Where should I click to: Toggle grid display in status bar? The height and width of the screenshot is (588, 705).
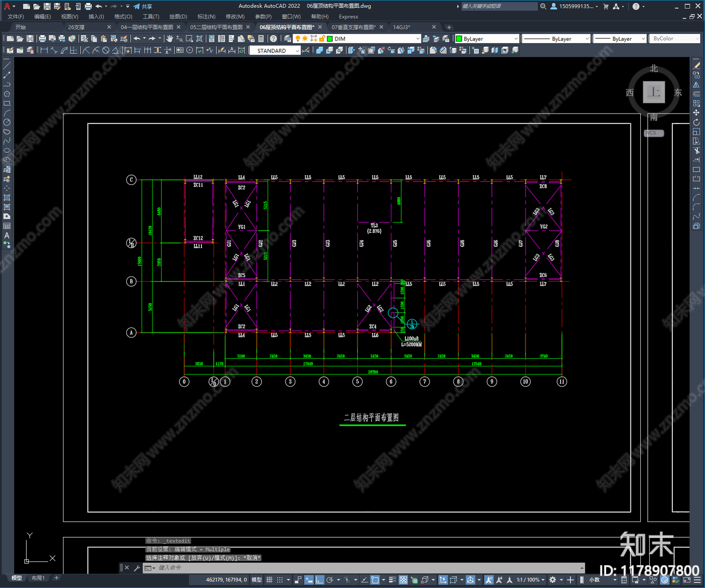[x=269, y=580]
